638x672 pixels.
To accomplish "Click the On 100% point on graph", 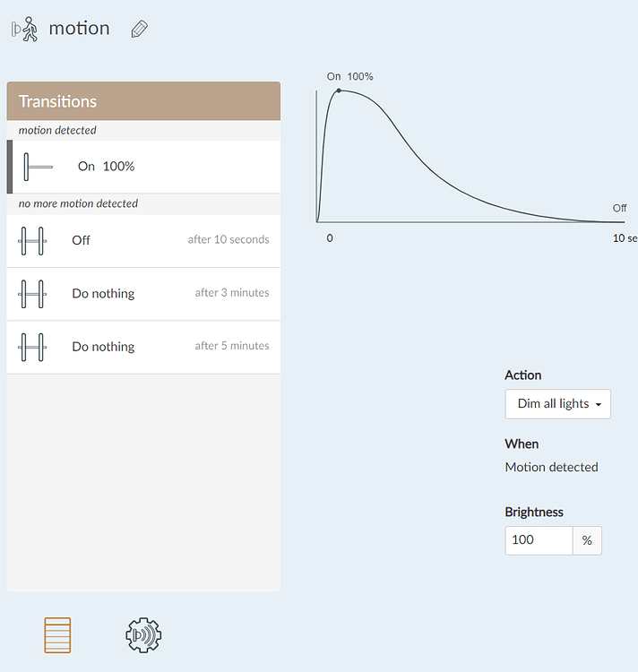I will [339, 90].
